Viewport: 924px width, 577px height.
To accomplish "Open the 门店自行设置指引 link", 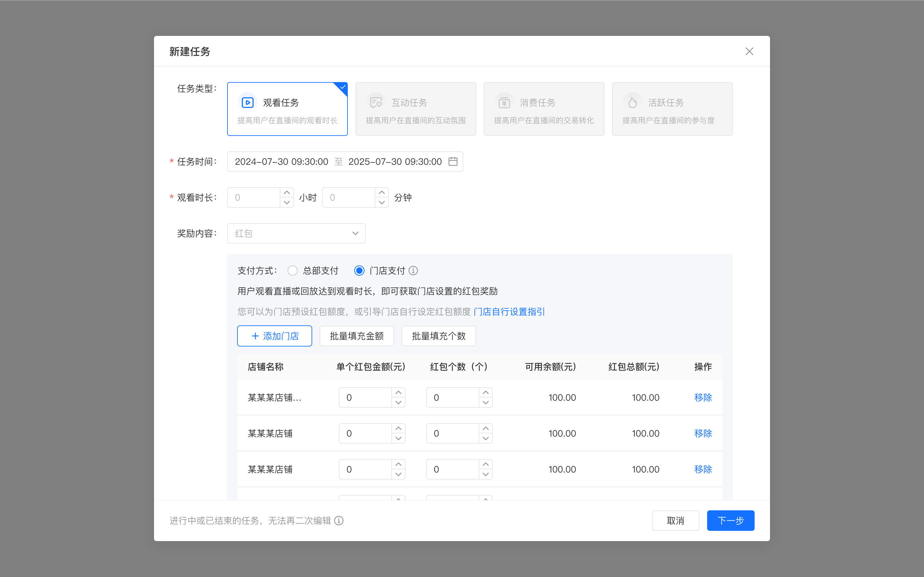I will [509, 312].
